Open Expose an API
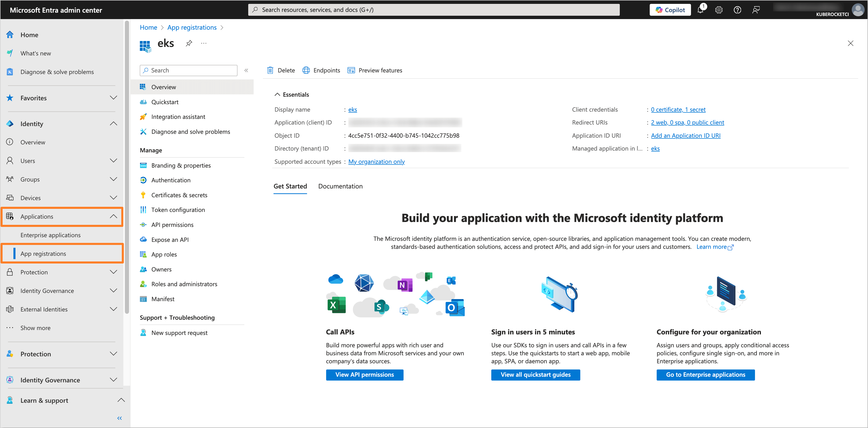 (170, 240)
